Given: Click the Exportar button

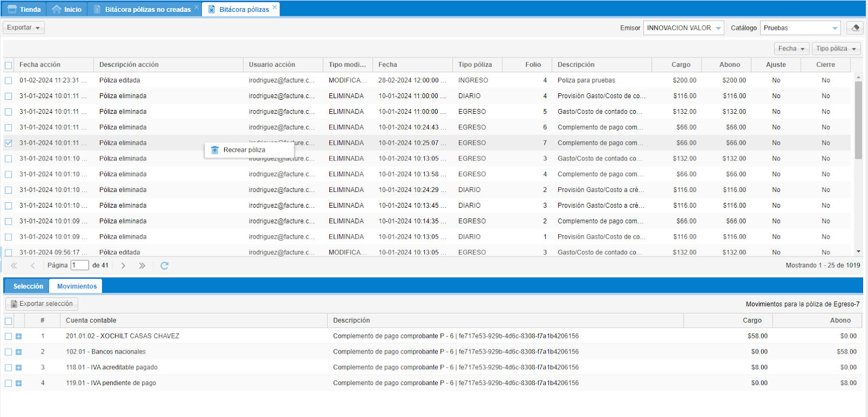Looking at the screenshot, I should (23, 28).
